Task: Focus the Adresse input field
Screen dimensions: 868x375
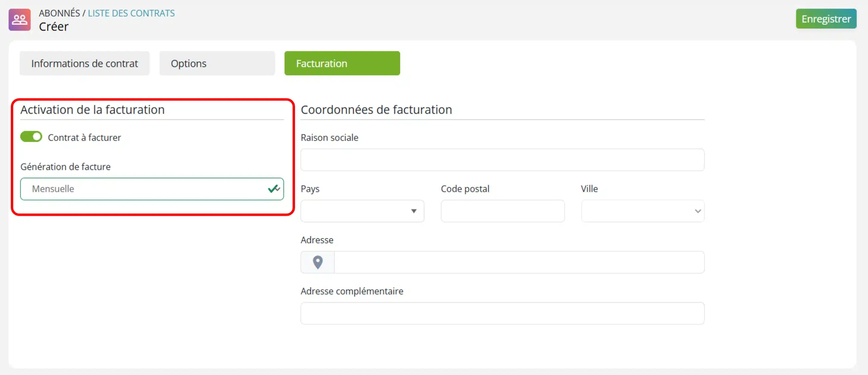Action: click(519, 262)
